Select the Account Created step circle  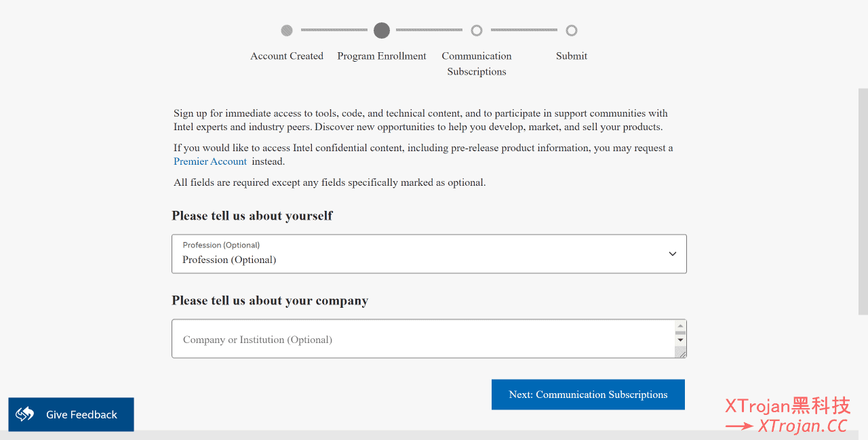287,31
